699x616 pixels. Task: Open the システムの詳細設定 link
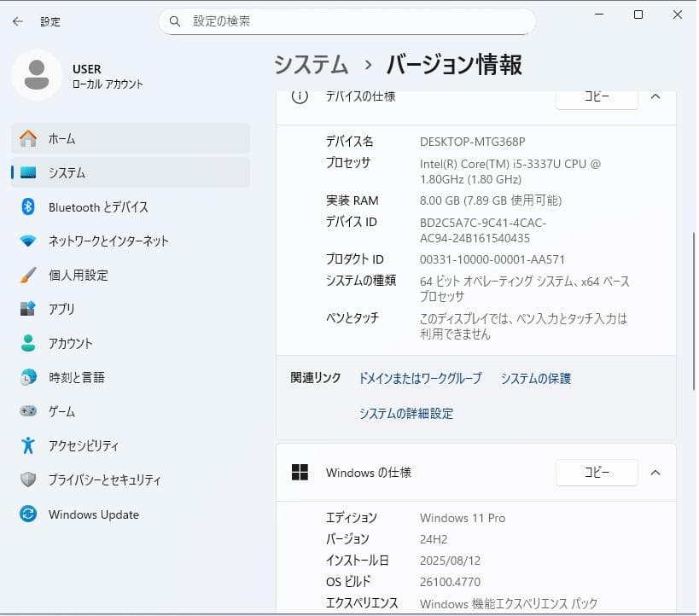tap(405, 413)
